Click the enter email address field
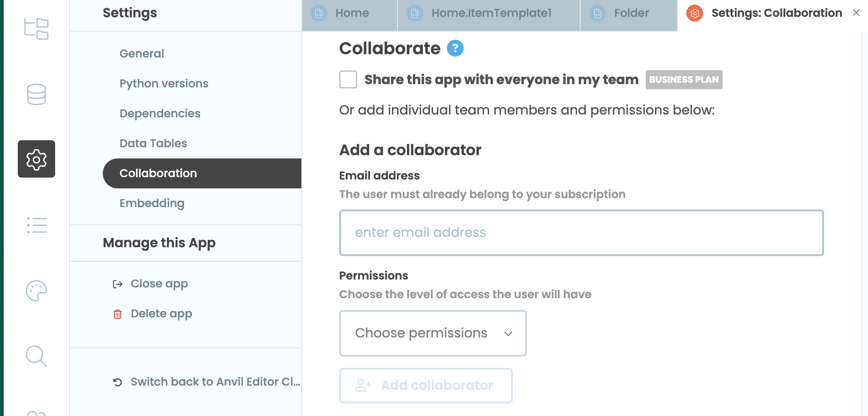 tap(581, 232)
